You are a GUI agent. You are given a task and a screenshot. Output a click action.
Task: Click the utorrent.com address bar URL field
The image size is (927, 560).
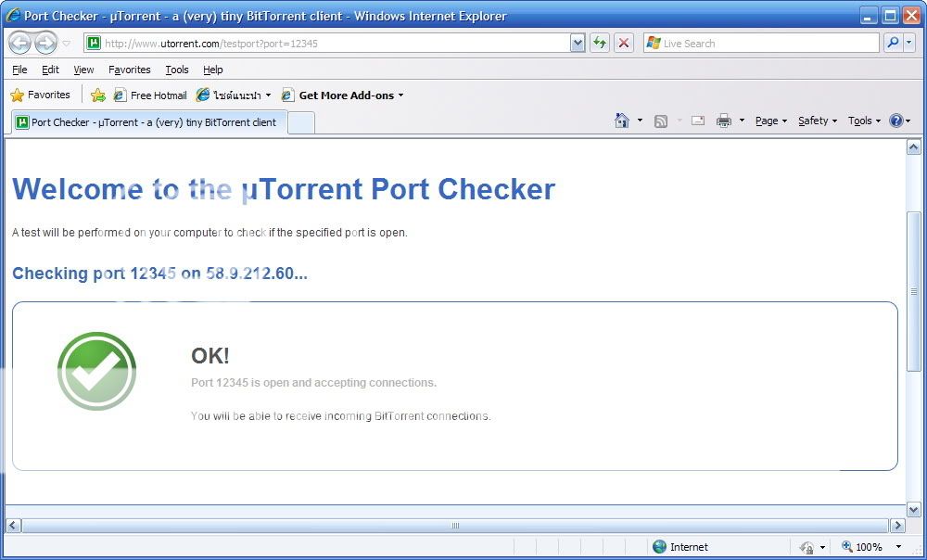click(x=336, y=44)
